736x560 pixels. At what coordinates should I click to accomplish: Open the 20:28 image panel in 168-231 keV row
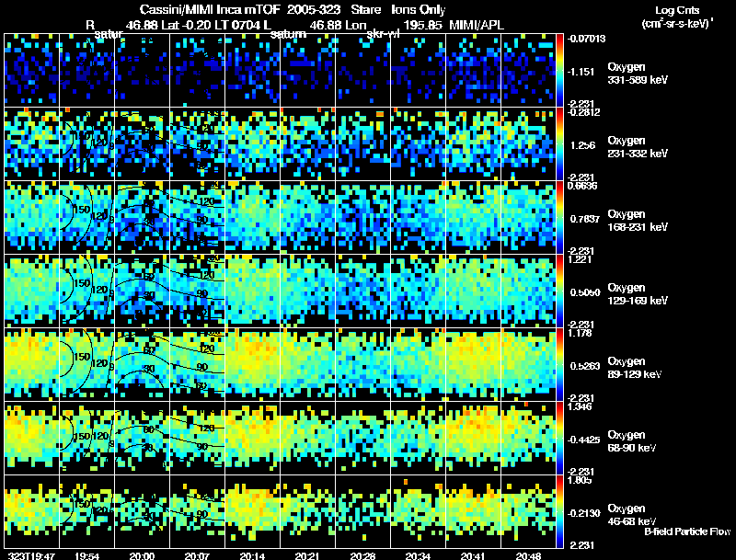[x=362, y=217]
